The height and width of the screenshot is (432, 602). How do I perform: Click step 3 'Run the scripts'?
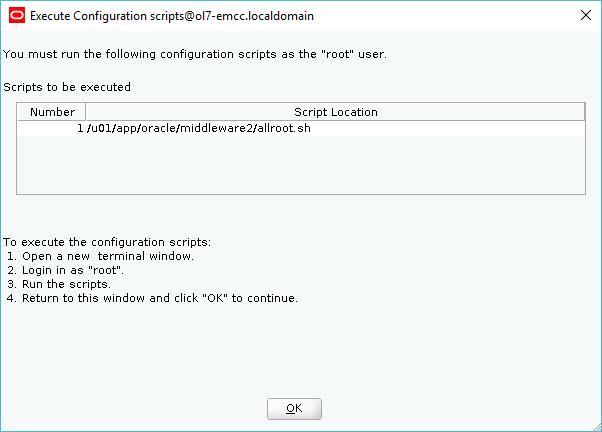[x=59, y=284]
